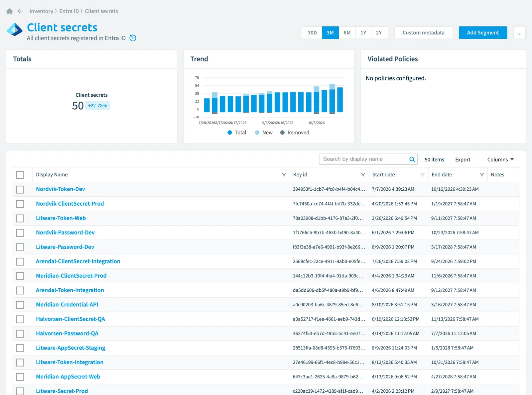Check the select-all header checkbox
Screen dimensions: 532x395
(x=20, y=175)
